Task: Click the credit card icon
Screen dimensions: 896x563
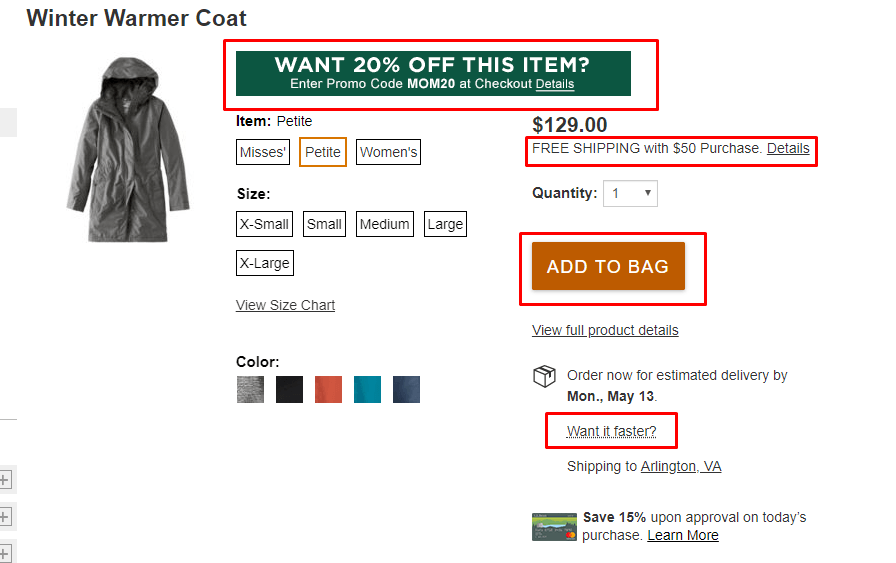Action: point(554,526)
